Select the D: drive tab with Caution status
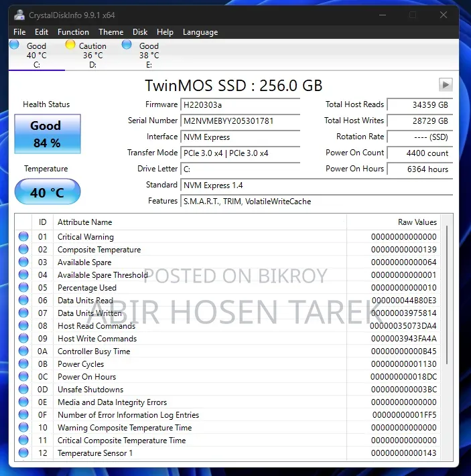The height and width of the screenshot is (476, 471). (92, 55)
